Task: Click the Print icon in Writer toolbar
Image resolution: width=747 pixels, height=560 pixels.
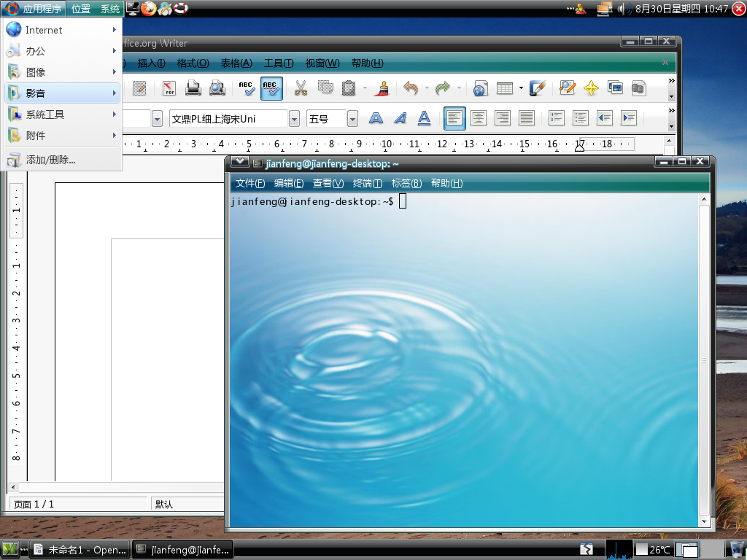Action: (193, 88)
